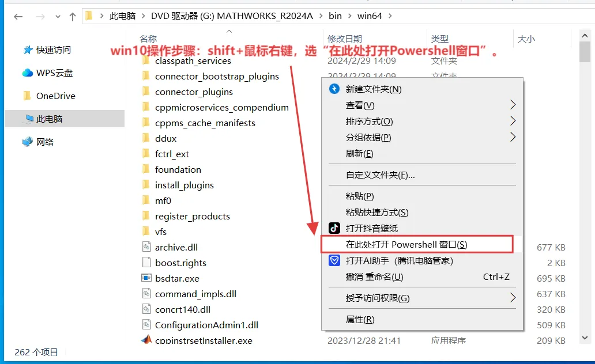Choose 粘贴(P) from context menu

click(x=422, y=196)
